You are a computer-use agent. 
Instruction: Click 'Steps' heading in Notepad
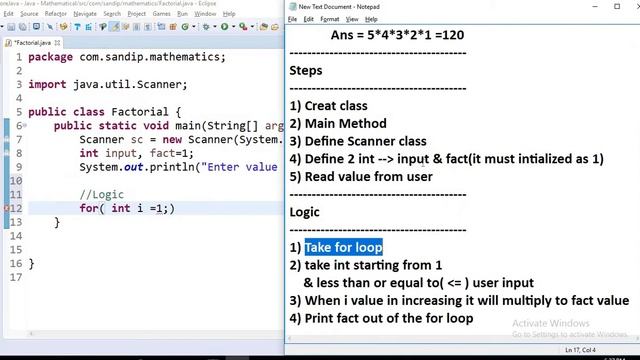coord(306,71)
